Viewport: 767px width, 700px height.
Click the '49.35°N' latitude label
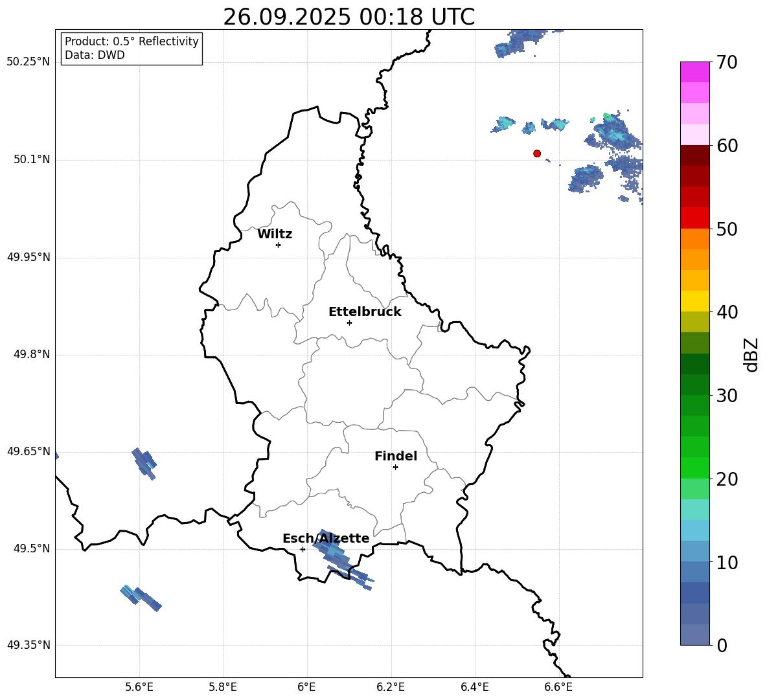(29, 645)
